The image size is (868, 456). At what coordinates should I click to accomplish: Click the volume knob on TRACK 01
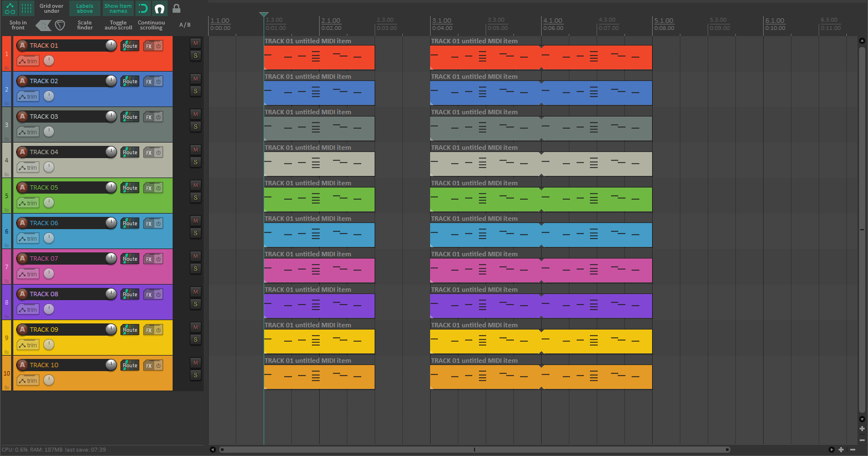111,45
